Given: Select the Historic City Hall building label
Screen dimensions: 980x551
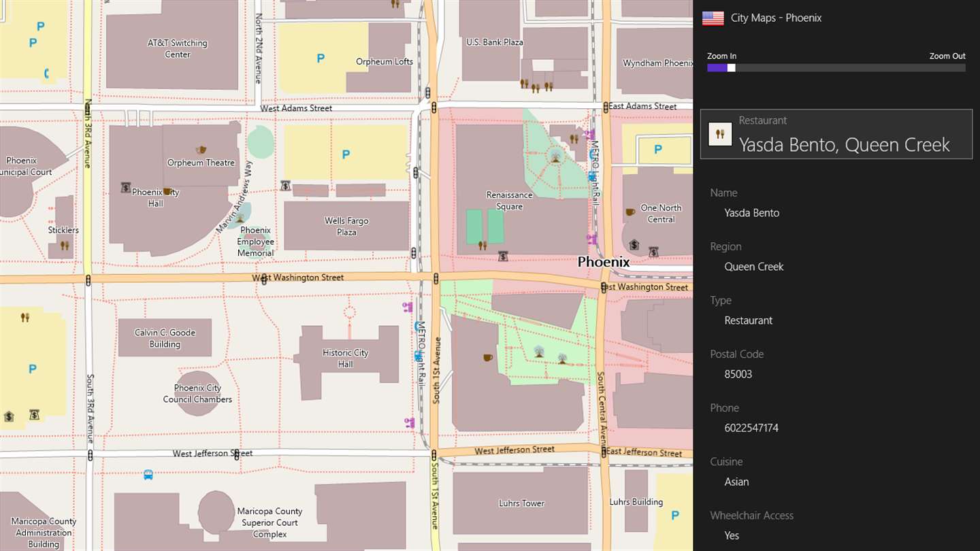Looking at the screenshot, I should (346, 358).
